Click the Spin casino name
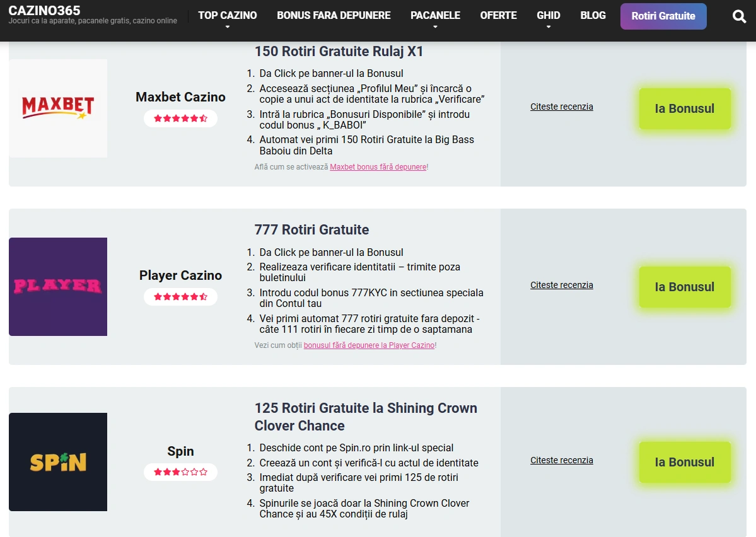Screen dimensions: 756x537 pyautogui.click(x=180, y=451)
